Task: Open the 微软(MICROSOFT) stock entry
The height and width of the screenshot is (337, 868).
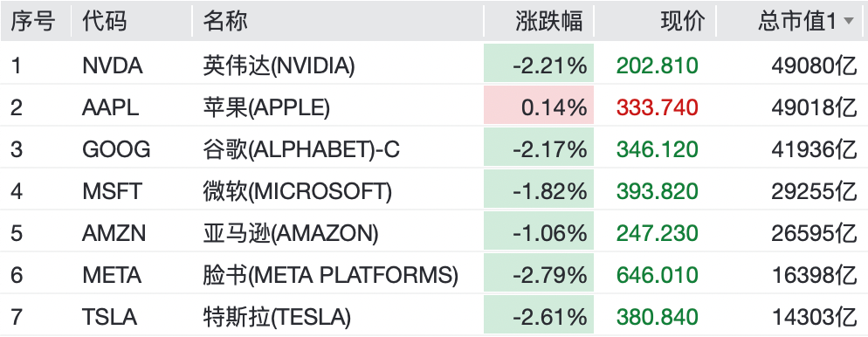Action: (x=297, y=191)
